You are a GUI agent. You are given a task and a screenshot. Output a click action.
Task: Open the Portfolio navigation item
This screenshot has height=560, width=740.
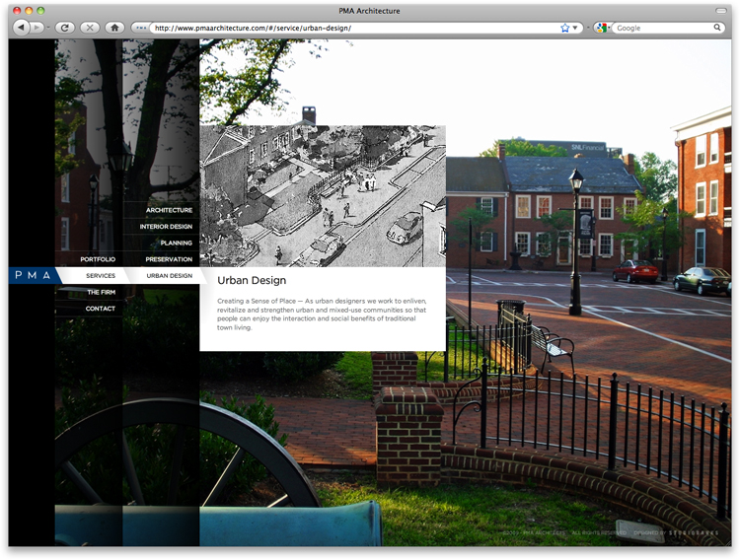(x=98, y=259)
